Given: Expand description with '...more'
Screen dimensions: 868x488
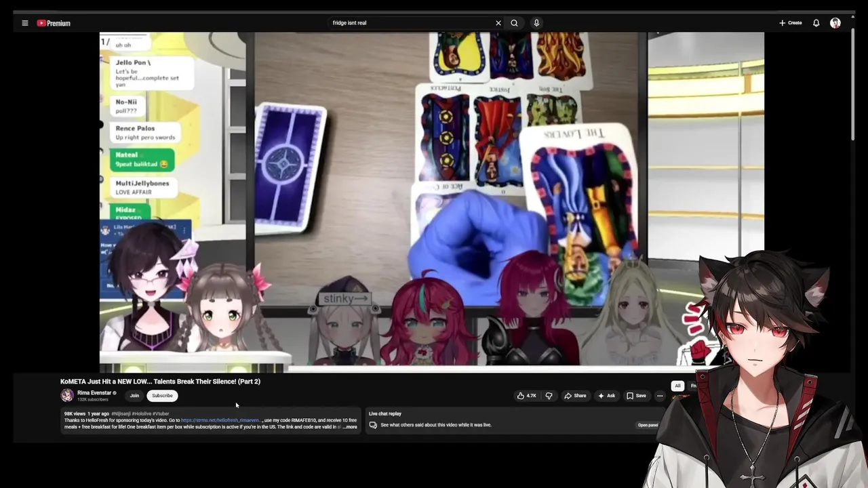Looking at the screenshot, I should click(349, 427).
